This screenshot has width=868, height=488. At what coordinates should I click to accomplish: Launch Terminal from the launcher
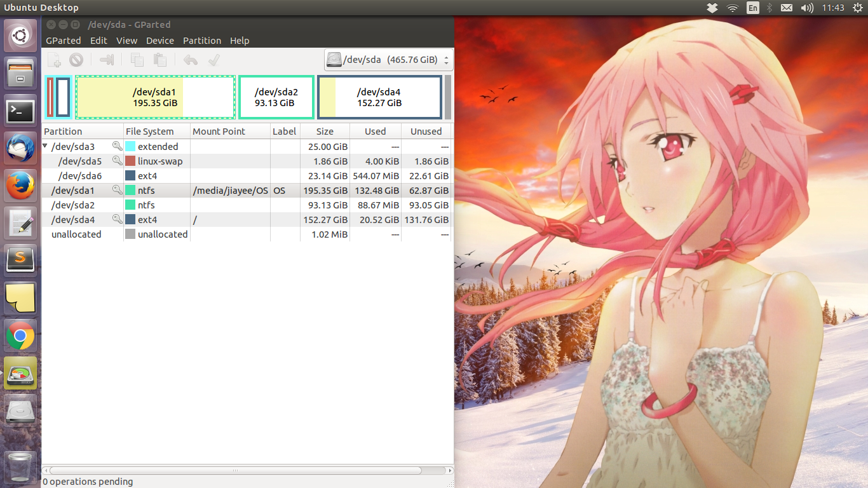(20, 112)
